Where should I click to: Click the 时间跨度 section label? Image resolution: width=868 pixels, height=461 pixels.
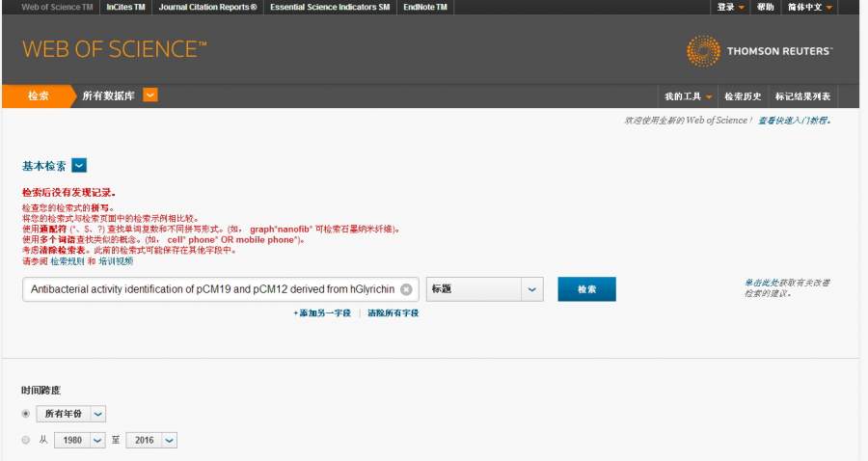tap(41, 391)
